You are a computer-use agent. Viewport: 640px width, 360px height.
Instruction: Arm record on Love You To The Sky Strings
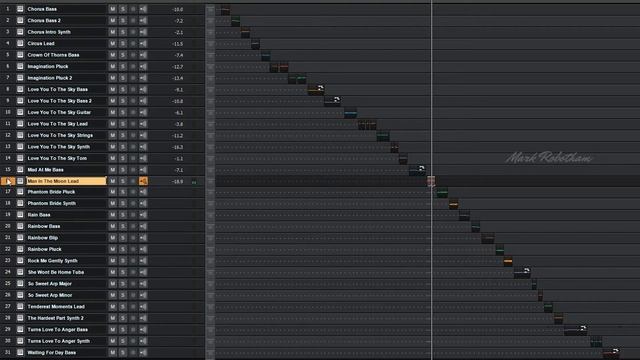(x=133, y=135)
